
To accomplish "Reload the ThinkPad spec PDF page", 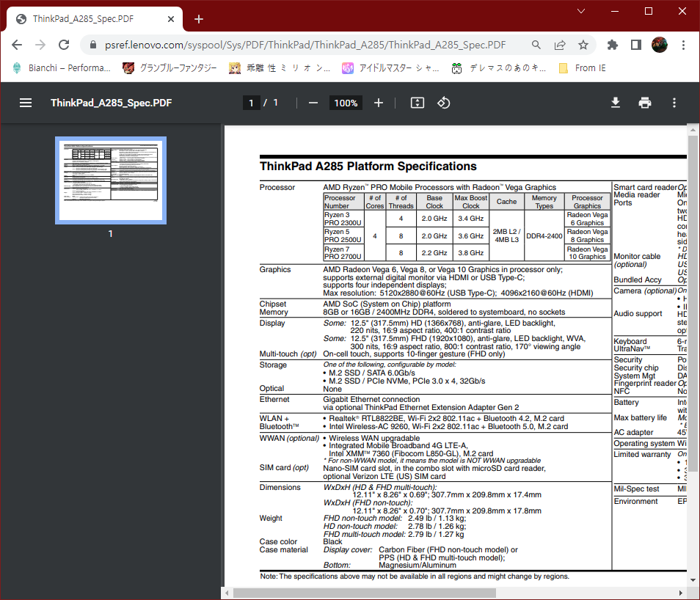I will (x=64, y=45).
